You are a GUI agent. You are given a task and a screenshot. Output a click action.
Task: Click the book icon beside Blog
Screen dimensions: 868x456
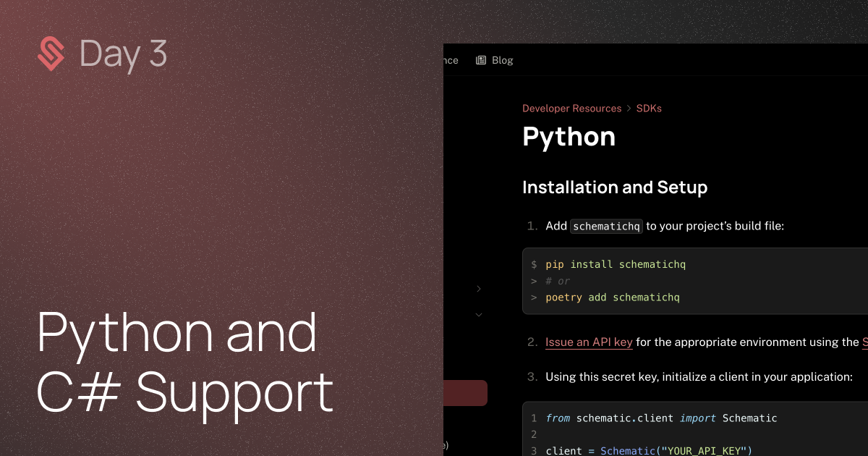coord(480,60)
